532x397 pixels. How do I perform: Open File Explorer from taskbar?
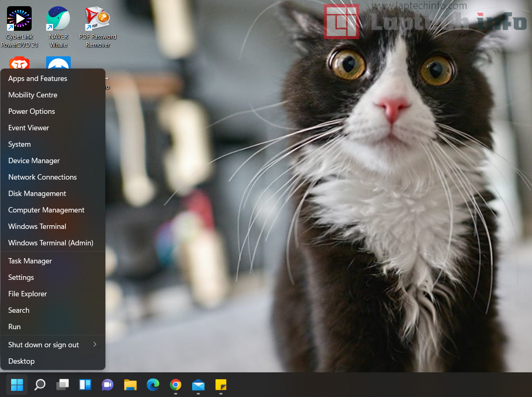pyautogui.click(x=130, y=385)
